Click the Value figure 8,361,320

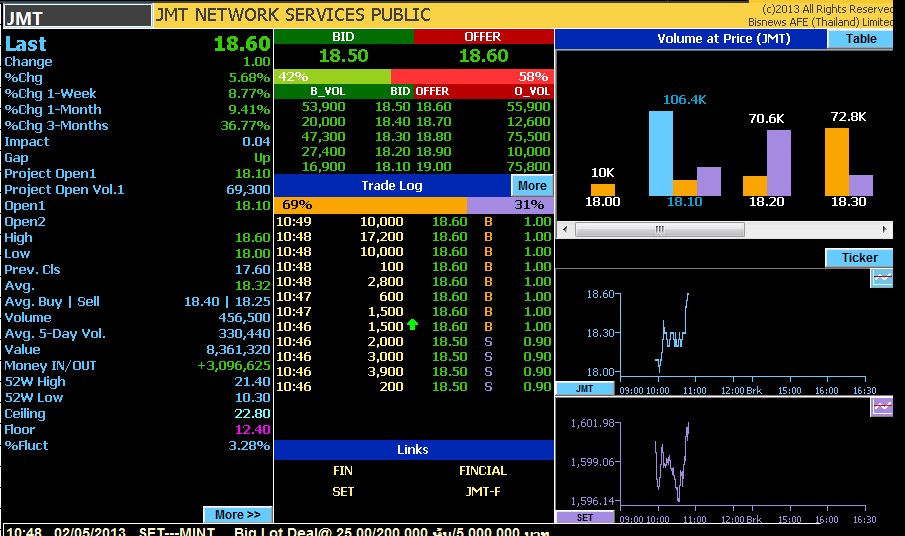pyautogui.click(x=238, y=349)
